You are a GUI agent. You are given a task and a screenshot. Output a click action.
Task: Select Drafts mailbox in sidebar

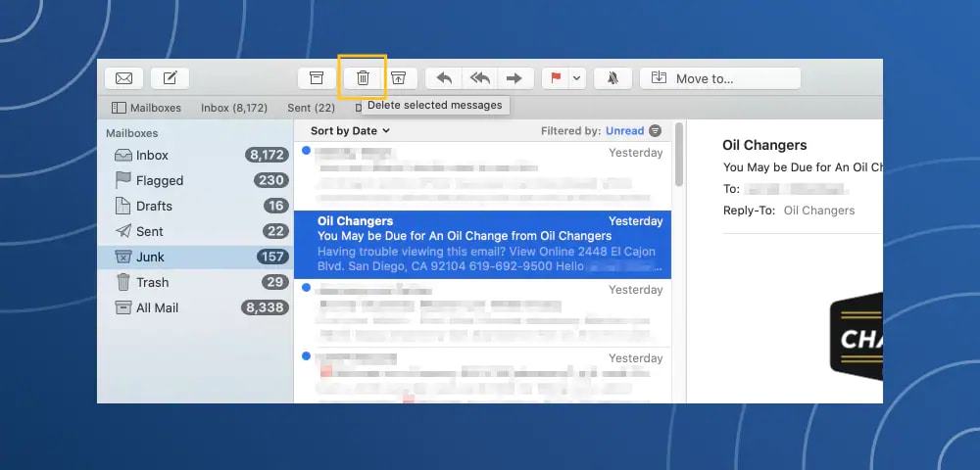195,206
